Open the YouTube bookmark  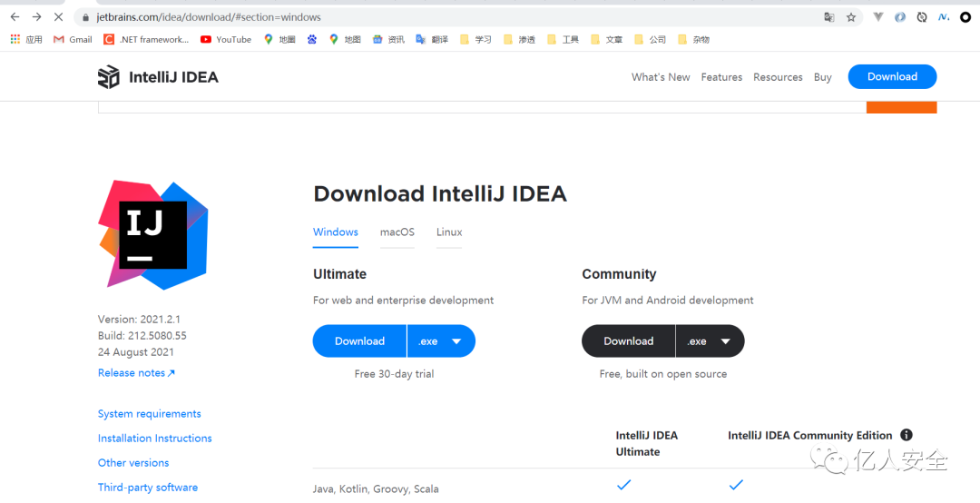click(x=226, y=39)
